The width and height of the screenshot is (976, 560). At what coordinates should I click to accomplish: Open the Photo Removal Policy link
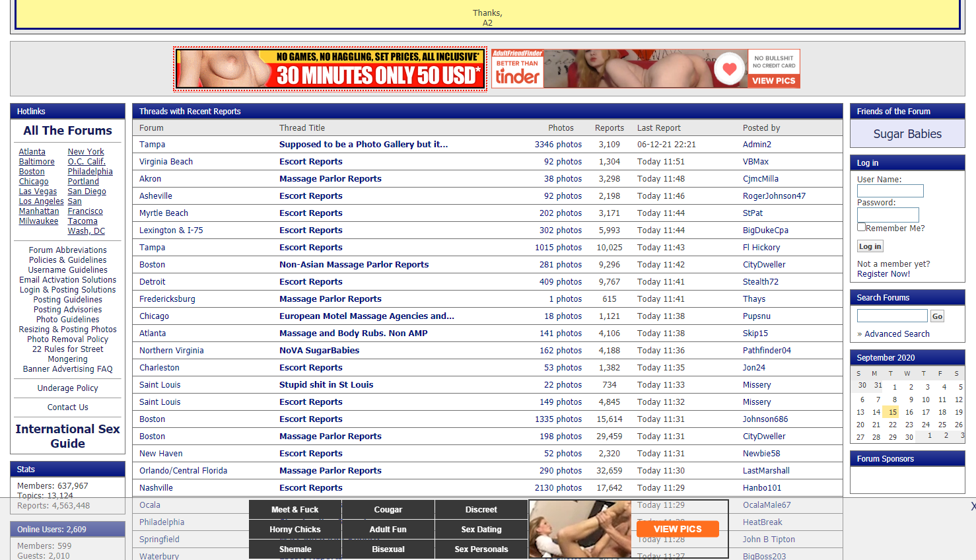point(67,339)
